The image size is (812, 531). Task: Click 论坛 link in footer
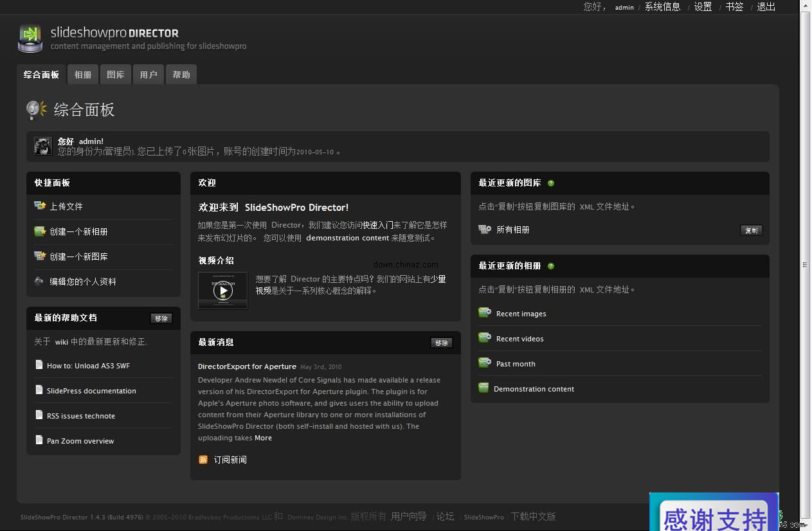pyautogui.click(x=446, y=516)
